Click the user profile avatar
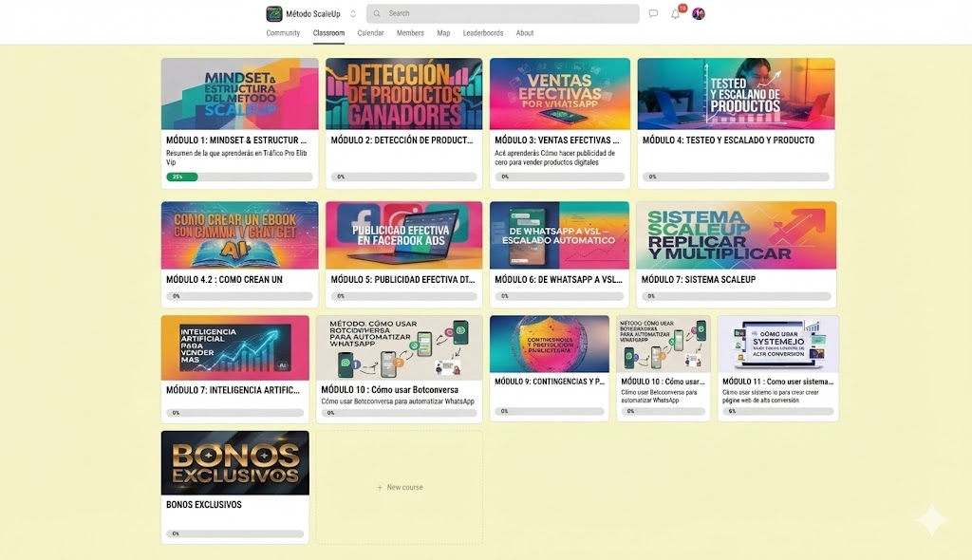972x560 pixels. point(699,14)
